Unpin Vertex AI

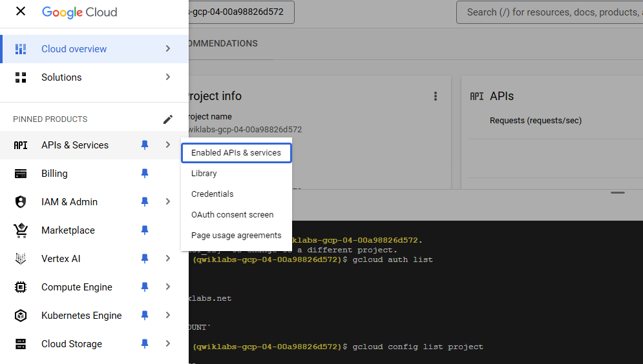click(145, 258)
